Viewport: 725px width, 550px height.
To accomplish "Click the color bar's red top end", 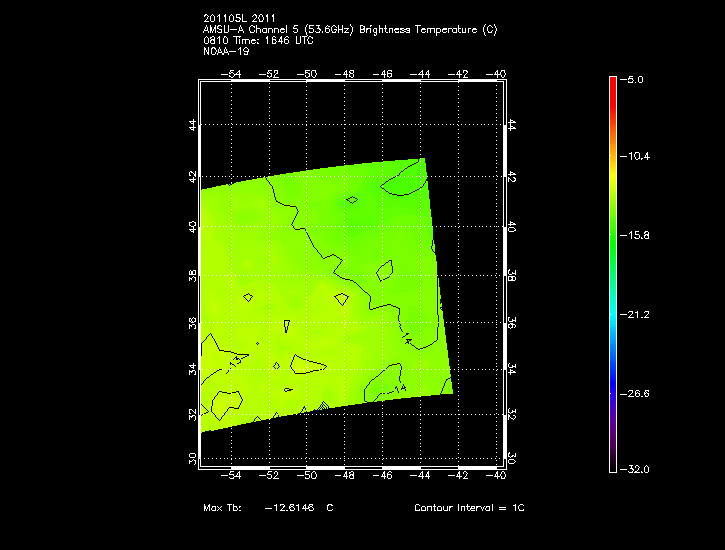I will (x=612, y=82).
